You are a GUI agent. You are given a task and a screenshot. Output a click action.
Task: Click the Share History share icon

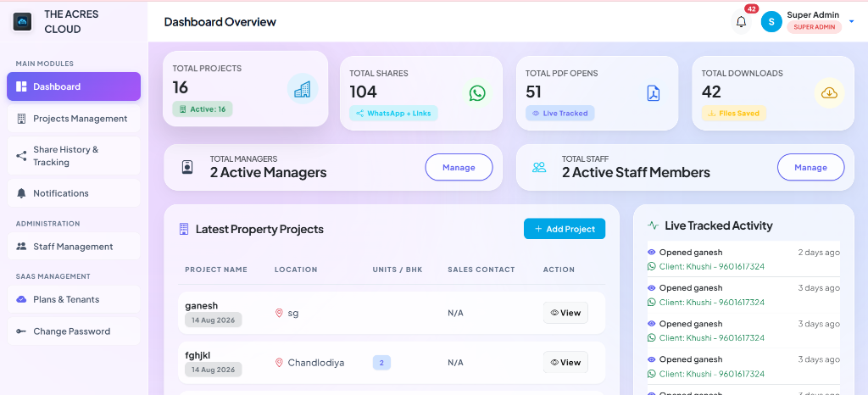pyautogui.click(x=21, y=156)
